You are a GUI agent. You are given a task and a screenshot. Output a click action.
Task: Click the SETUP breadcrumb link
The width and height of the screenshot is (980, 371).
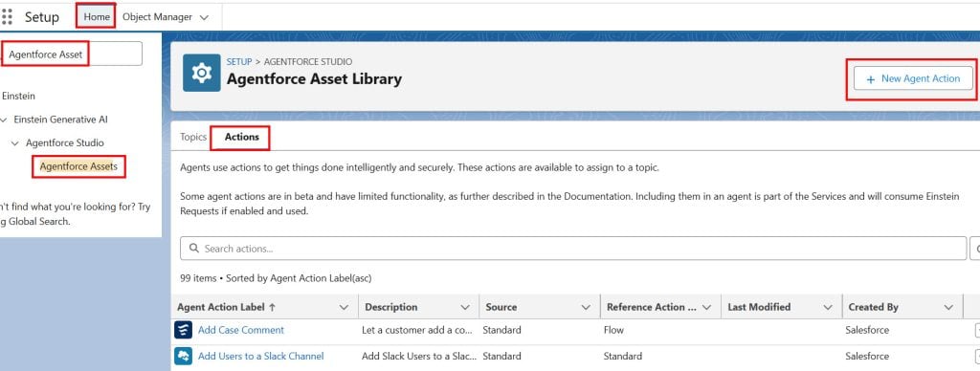coord(238,62)
